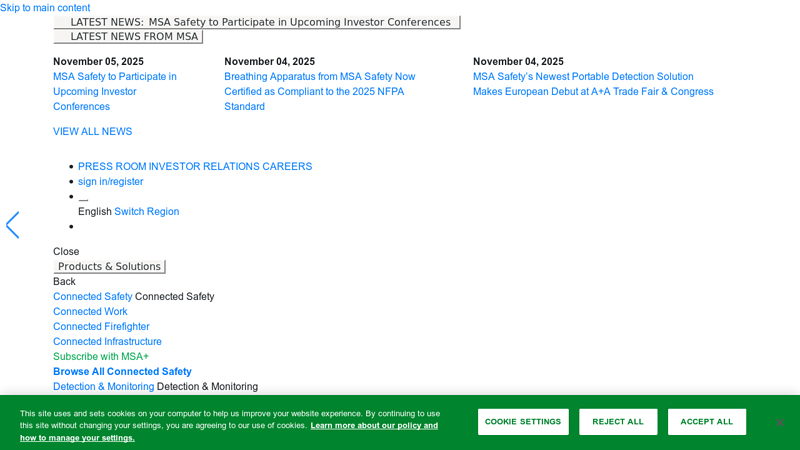The height and width of the screenshot is (450, 800).
Task: Click VIEW ALL NEWS link
Action: (x=92, y=132)
